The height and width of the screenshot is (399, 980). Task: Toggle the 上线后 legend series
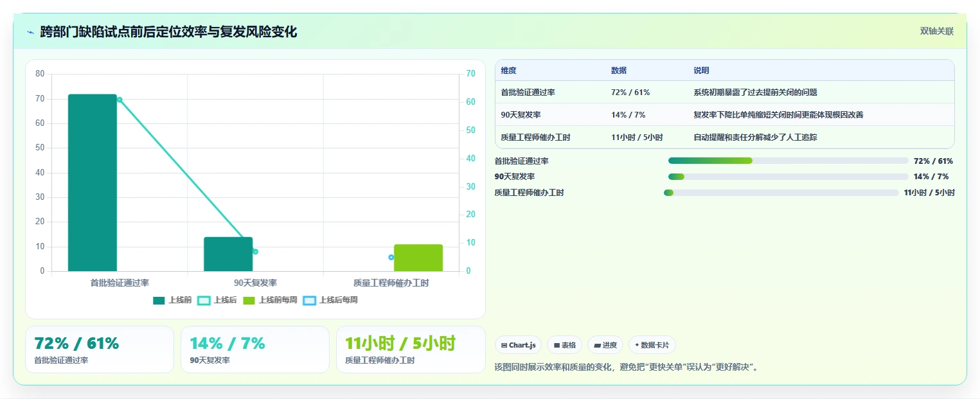click(217, 300)
